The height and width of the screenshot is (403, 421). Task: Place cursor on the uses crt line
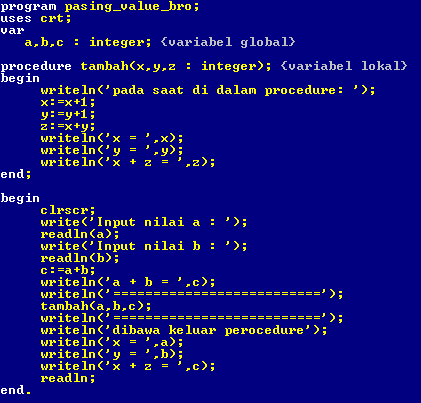36,18
